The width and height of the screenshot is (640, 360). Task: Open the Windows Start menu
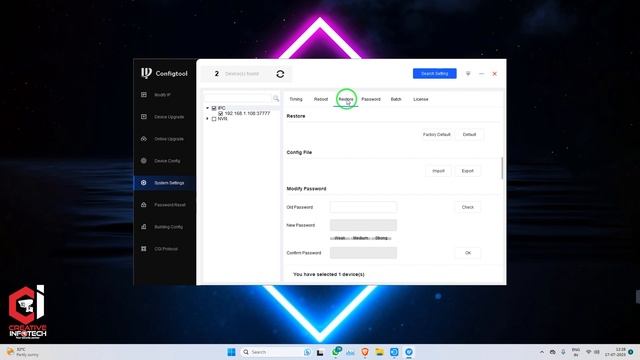231,352
